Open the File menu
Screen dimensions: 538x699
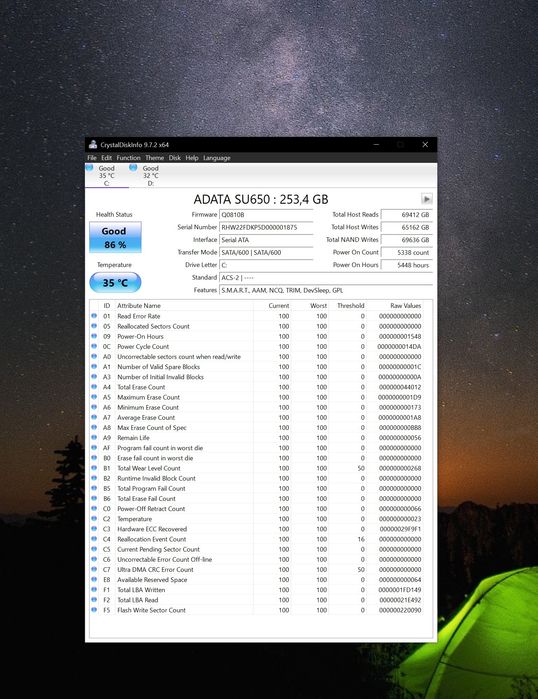(x=92, y=158)
